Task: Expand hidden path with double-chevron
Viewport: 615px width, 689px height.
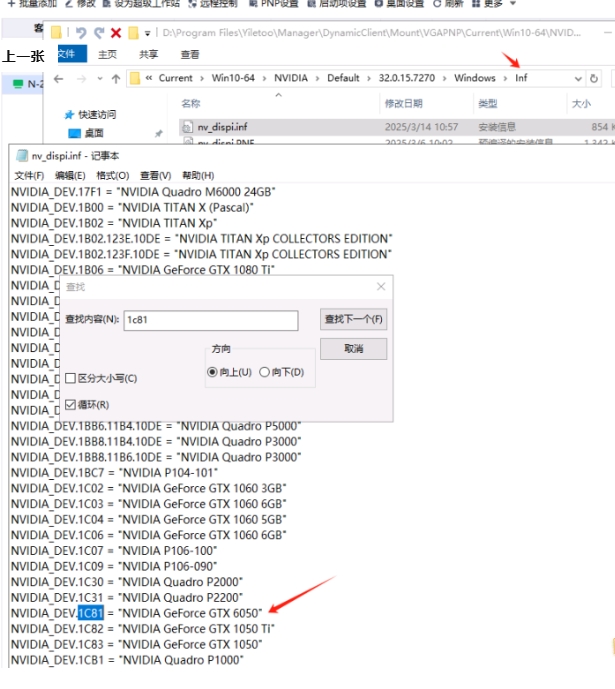Action: tap(149, 78)
